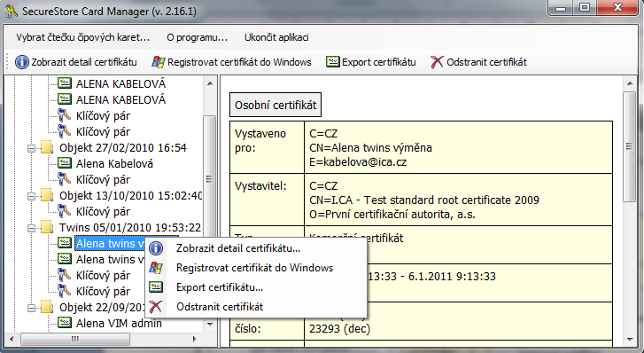The height and width of the screenshot is (353, 644).
Task: Click the text CN=Alena twins výměna
Action: pos(370,148)
